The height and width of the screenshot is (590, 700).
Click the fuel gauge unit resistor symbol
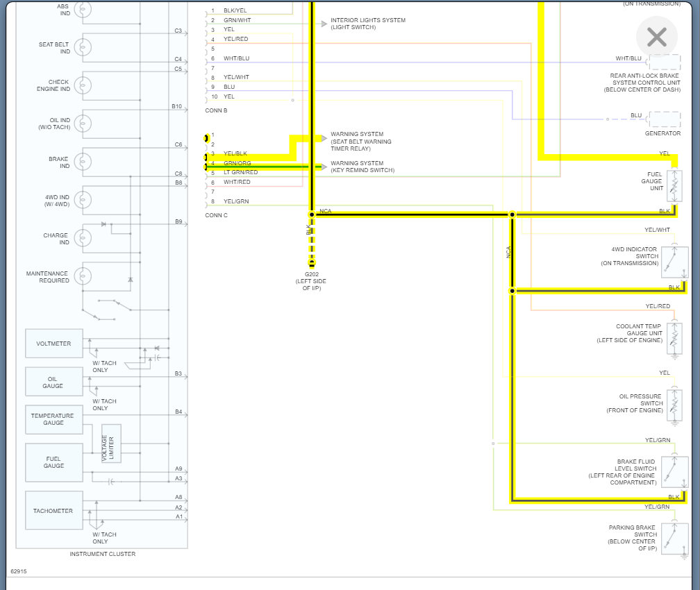coord(674,185)
